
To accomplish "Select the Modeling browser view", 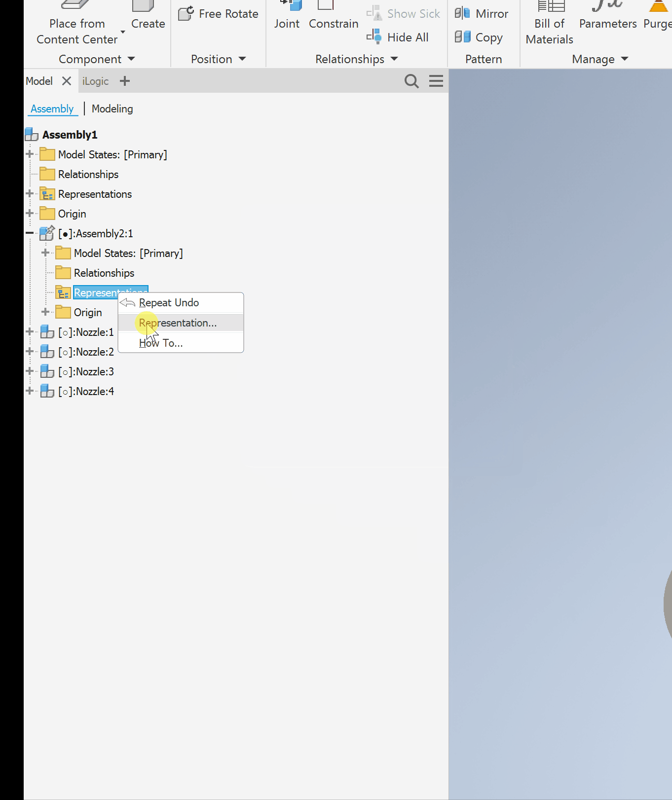I will (x=112, y=109).
